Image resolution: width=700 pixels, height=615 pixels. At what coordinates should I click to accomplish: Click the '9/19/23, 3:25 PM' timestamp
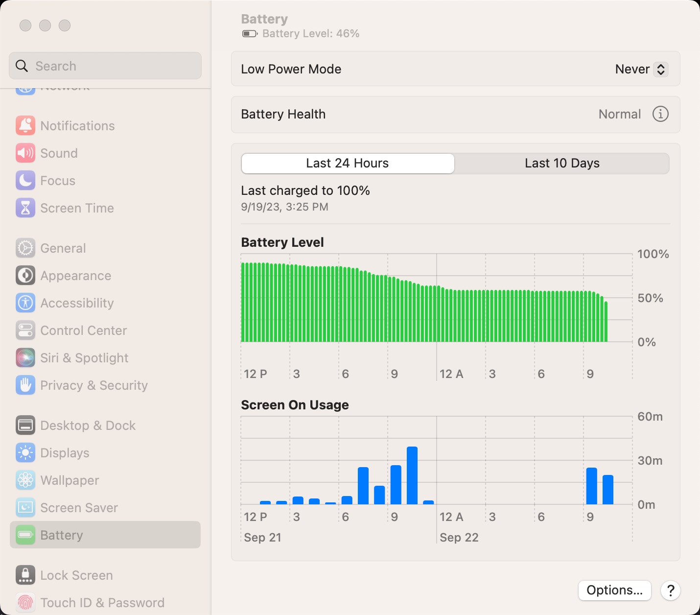[x=284, y=207]
